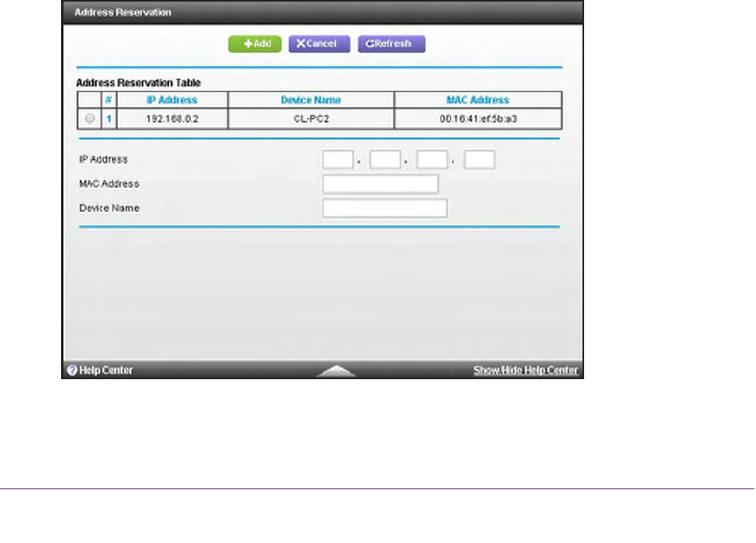Click the Device Name column header
This screenshot has height=543, width=756.
pos(311,100)
